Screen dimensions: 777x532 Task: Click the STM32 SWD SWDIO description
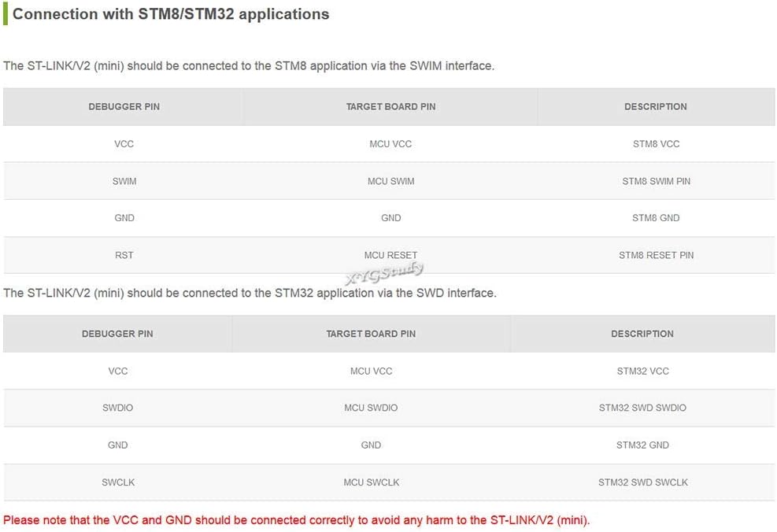(x=642, y=408)
